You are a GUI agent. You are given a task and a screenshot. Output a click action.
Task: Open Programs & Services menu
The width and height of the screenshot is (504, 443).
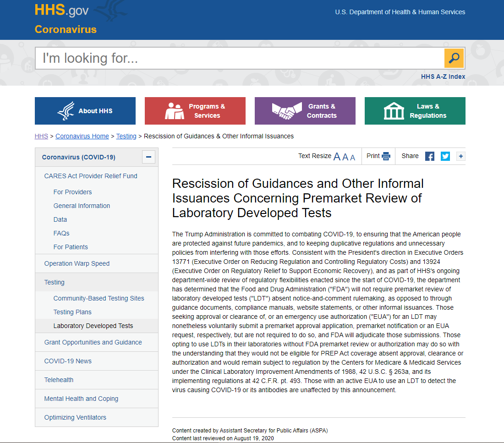195,111
